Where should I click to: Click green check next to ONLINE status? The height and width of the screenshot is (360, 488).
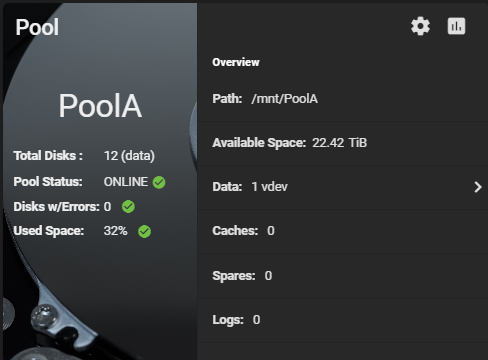[159, 182]
